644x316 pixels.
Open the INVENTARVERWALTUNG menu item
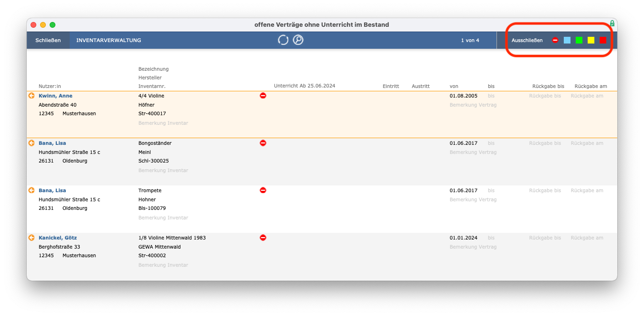pos(109,40)
